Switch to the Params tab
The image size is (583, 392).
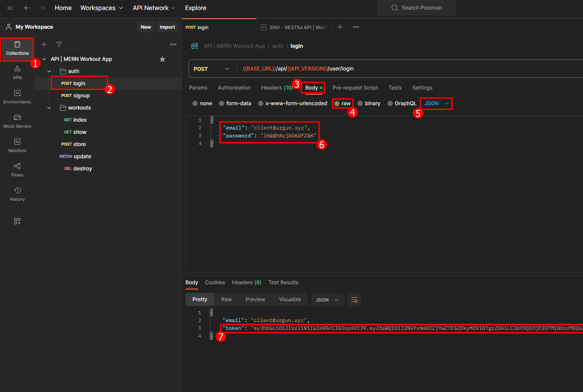pos(198,88)
